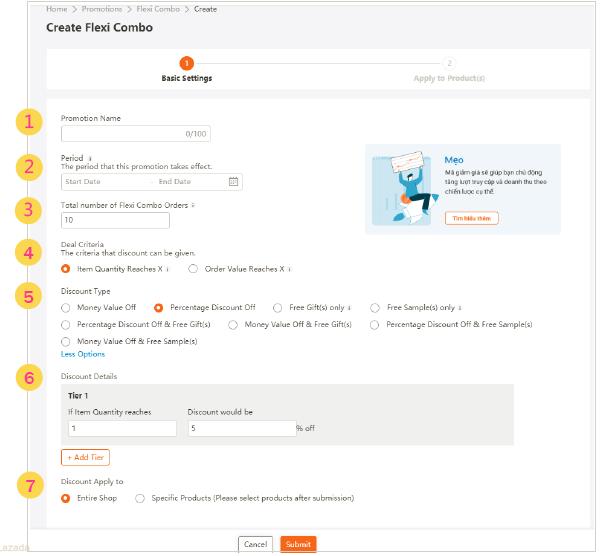Click info icon beside Order Value Reaches X
The image size is (600, 556).
pyautogui.click(x=289, y=269)
